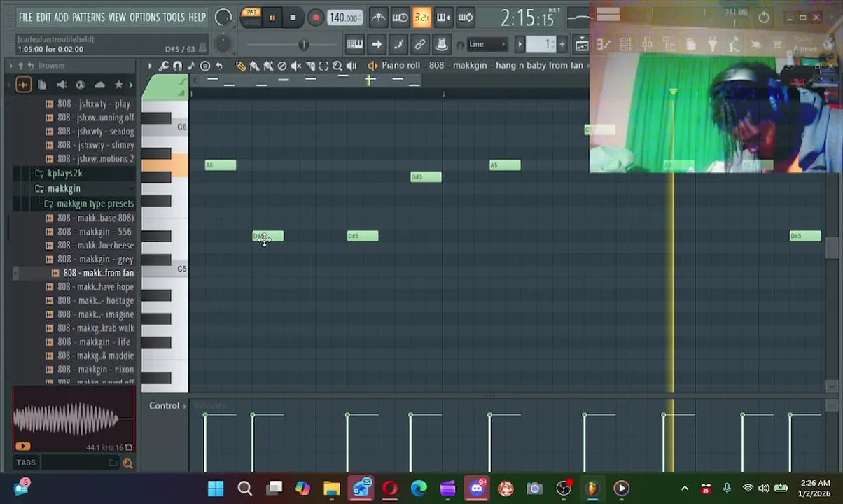Open the EDIT menu
The width and height of the screenshot is (843, 504).
[43, 17]
